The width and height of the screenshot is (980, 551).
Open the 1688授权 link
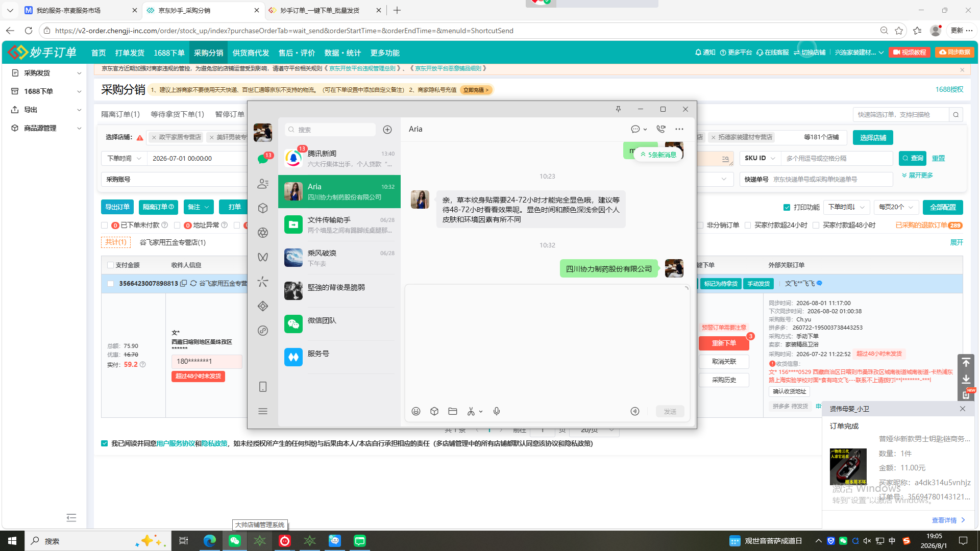(949, 90)
